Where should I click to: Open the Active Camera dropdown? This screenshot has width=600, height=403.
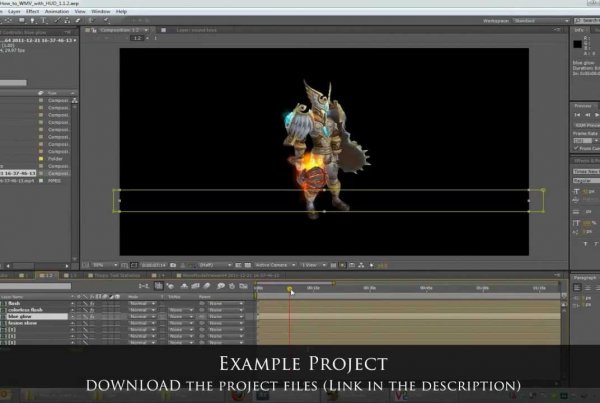[x=275, y=265]
